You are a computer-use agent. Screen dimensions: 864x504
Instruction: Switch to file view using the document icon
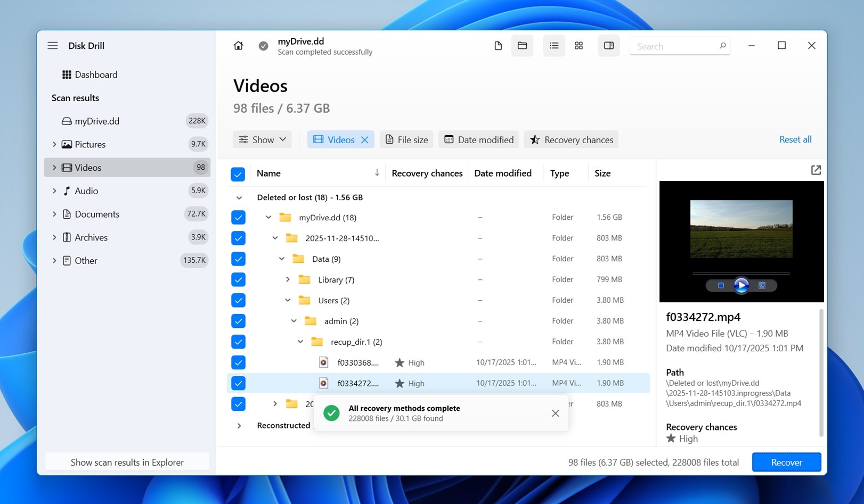pyautogui.click(x=498, y=46)
